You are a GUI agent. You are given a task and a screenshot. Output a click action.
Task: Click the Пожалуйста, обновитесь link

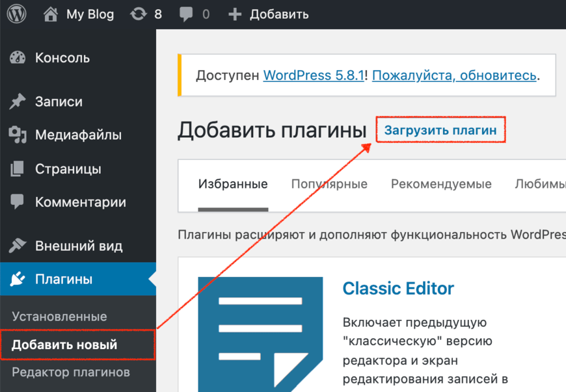coord(454,75)
